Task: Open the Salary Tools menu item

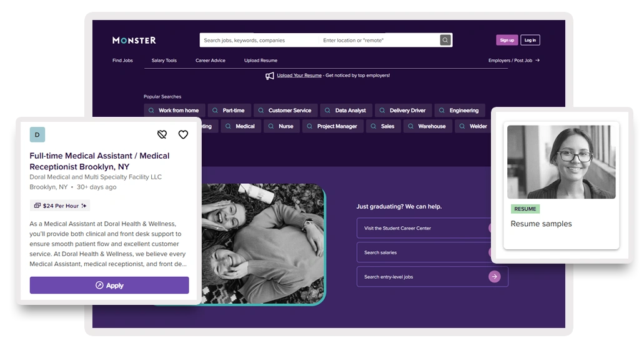Action: click(164, 61)
